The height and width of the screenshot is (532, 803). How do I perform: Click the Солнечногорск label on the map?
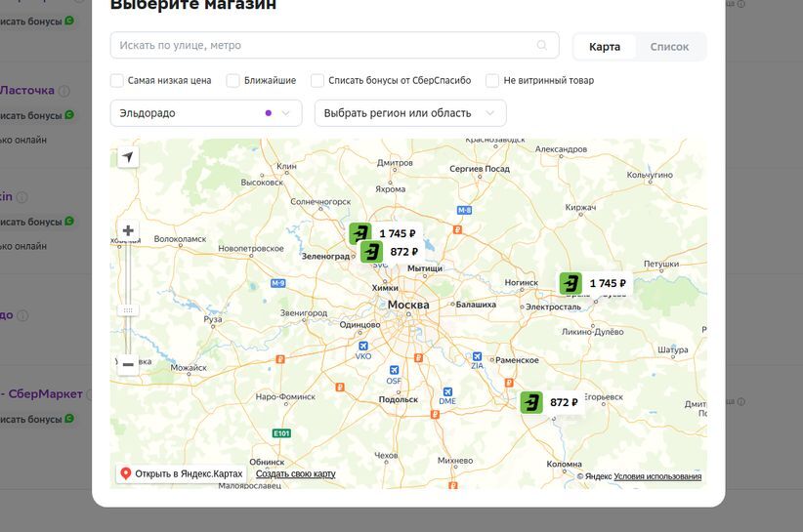tap(320, 201)
